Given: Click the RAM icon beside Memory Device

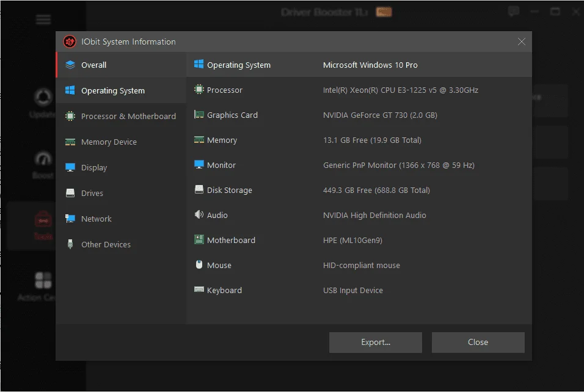Looking at the screenshot, I should tap(70, 142).
